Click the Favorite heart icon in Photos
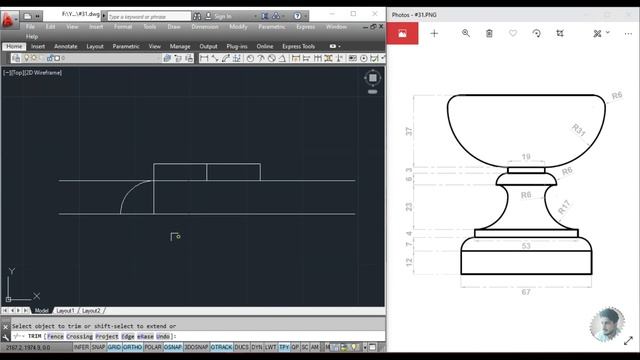This screenshot has height=360, width=640. point(513,33)
